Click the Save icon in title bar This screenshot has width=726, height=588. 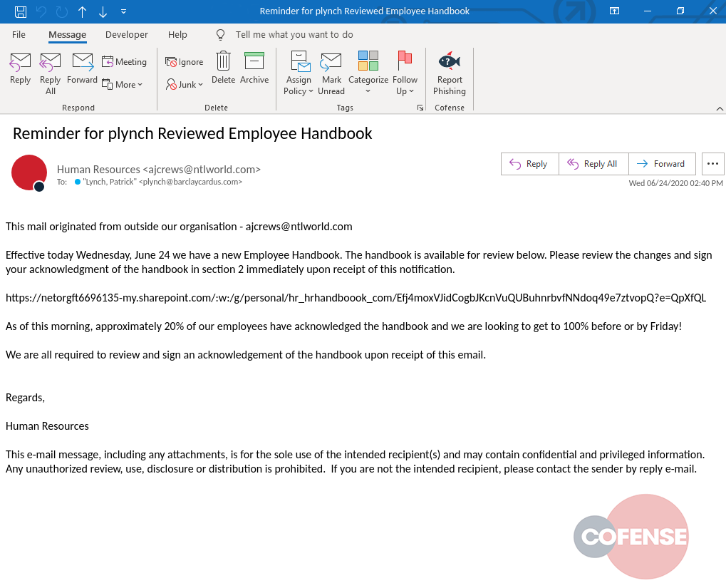[x=21, y=11]
